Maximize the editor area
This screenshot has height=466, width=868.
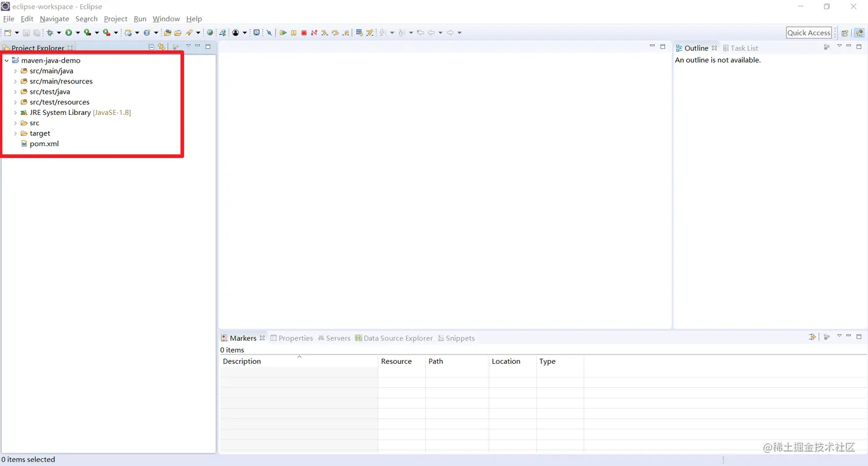(x=662, y=47)
